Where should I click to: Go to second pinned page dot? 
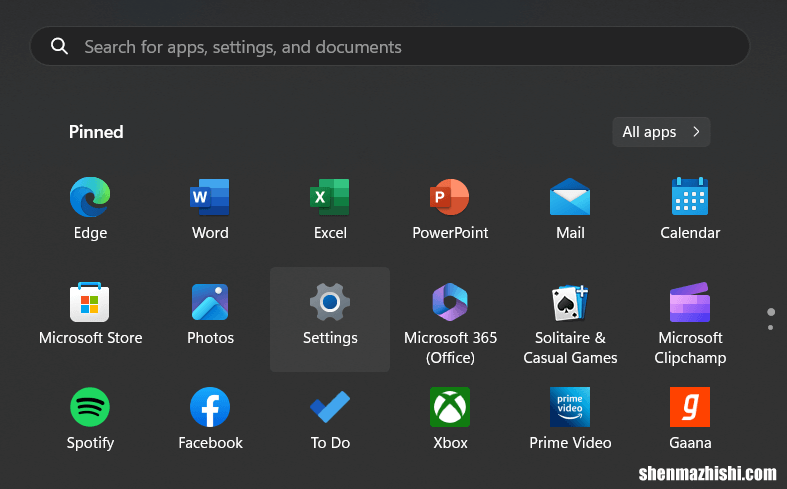(770, 327)
